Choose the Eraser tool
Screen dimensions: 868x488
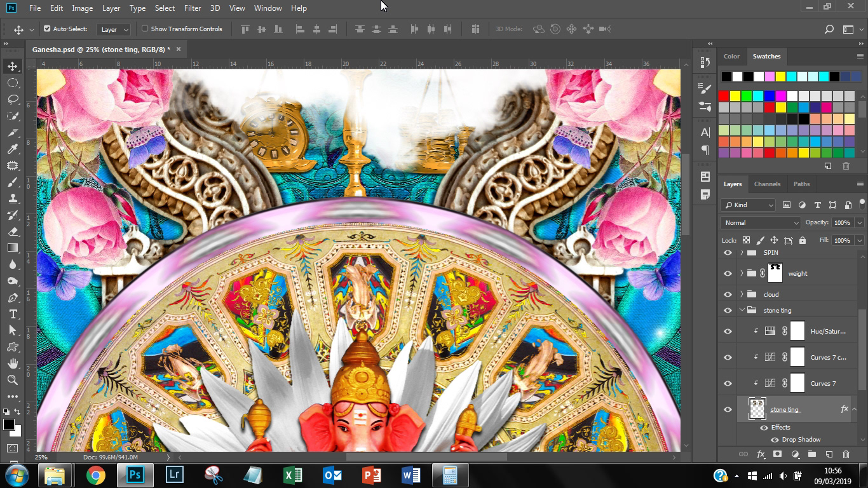pyautogui.click(x=12, y=232)
